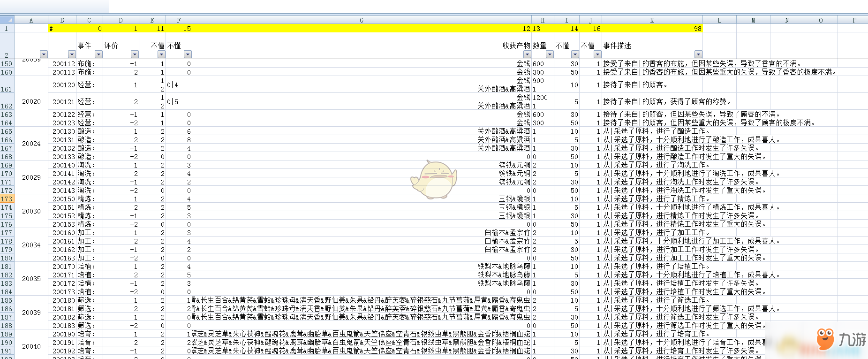Viewport: 868px width, 359px height.
Task: Select column N header
Action: 787,20
